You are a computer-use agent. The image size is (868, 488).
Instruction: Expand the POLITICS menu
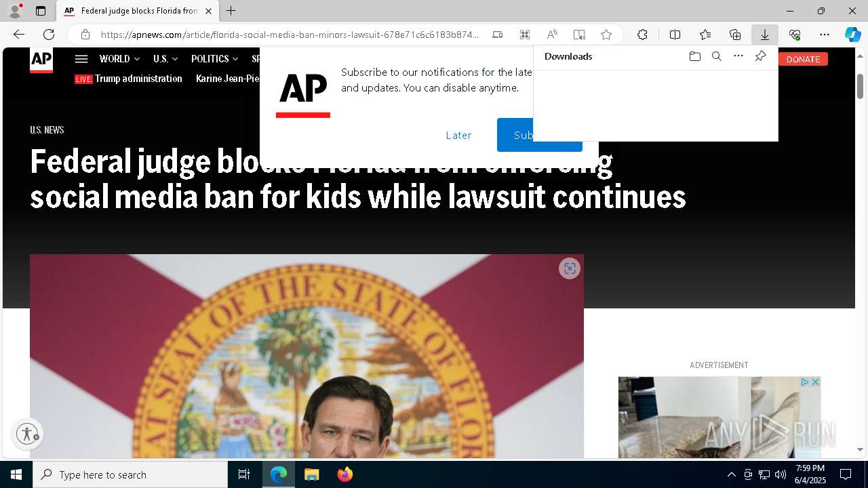[x=214, y=59]
